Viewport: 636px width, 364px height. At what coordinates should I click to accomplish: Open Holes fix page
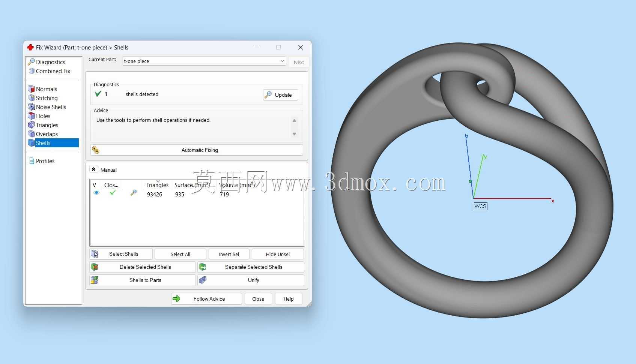point(43,116)
